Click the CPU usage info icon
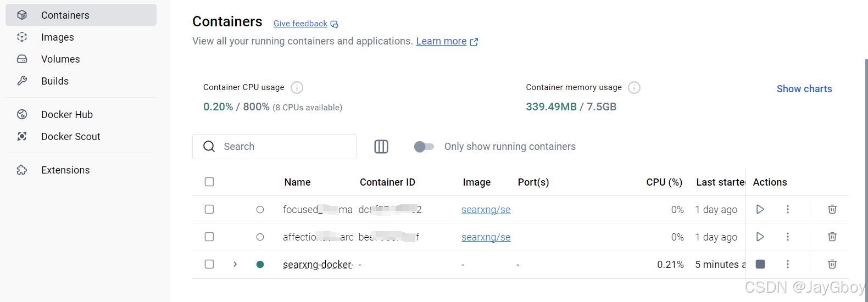The image size is (868, 302). tap(297, 87)
